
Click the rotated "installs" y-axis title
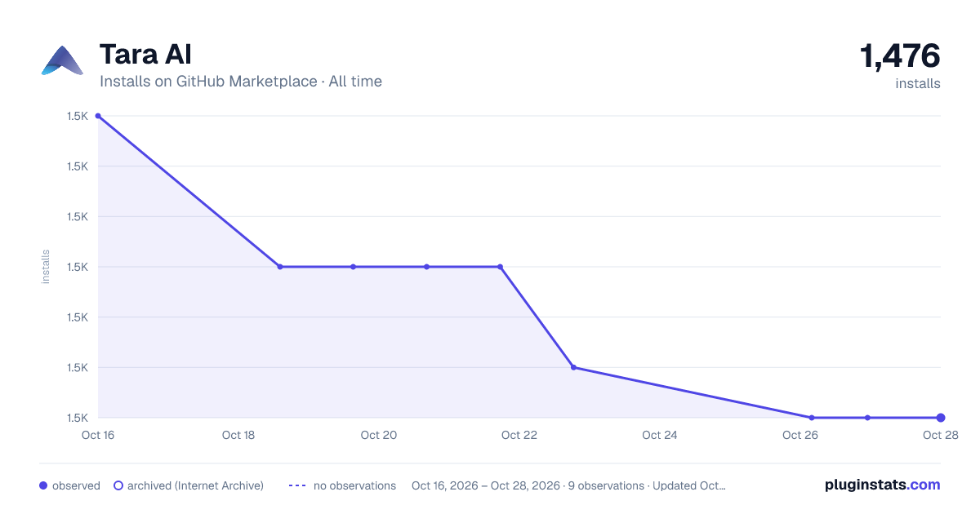(46, 267)
